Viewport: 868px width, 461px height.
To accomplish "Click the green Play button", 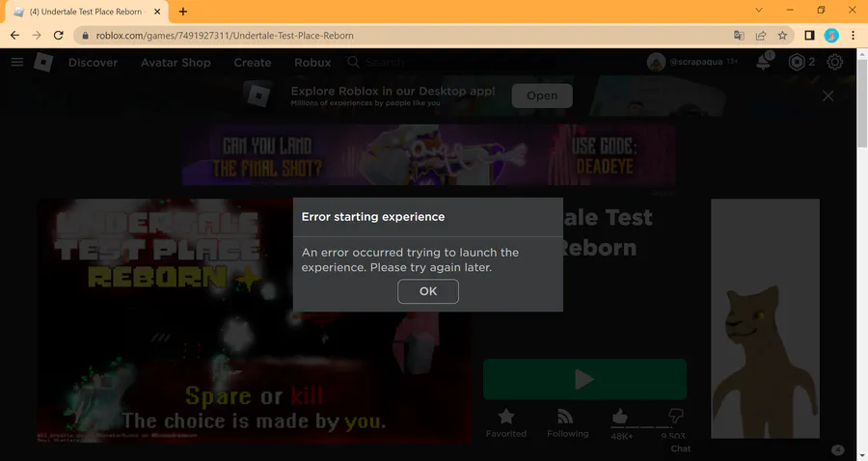I will pos(584,379).
